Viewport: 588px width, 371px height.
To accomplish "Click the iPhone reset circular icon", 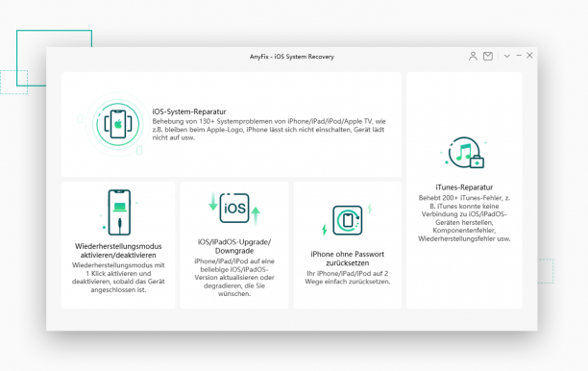I will [x=347, y=220].
